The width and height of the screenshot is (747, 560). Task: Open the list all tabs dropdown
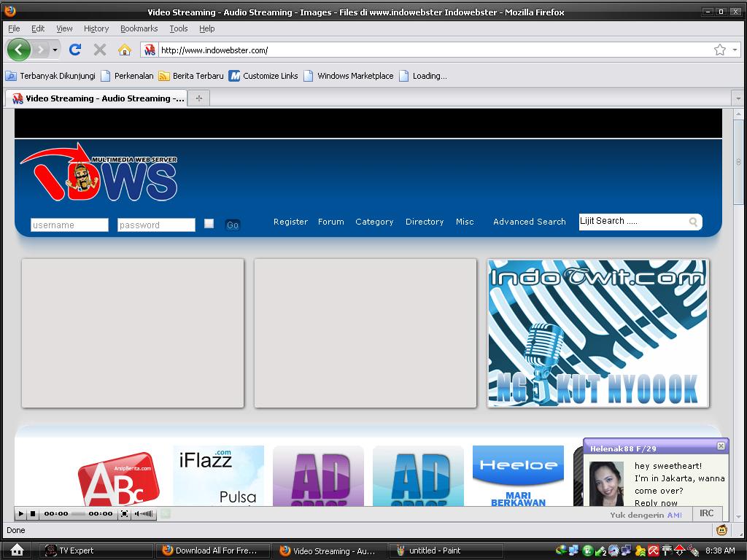(738, 98)
